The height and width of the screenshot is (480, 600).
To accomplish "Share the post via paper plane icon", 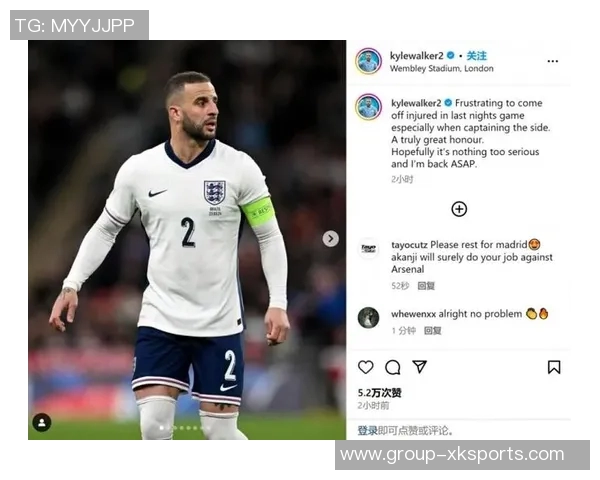I will 420,367.
